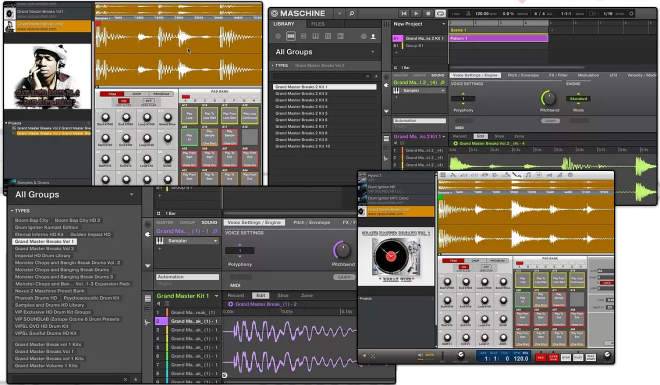The height and width of the screenshot is (385, 660).
Task: Select highlighted sound slot 2 in Grand Master Kit 1
Action: click(188, 321)
